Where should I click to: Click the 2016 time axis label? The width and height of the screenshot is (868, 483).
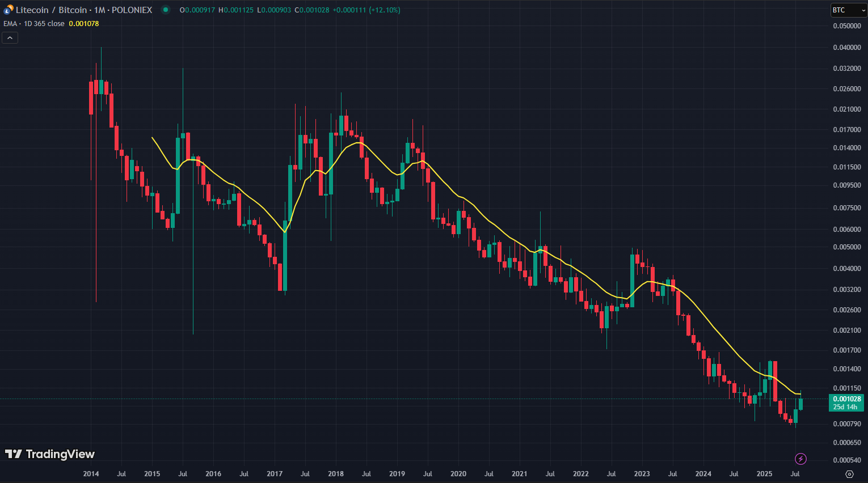click(x=213, y=474)
